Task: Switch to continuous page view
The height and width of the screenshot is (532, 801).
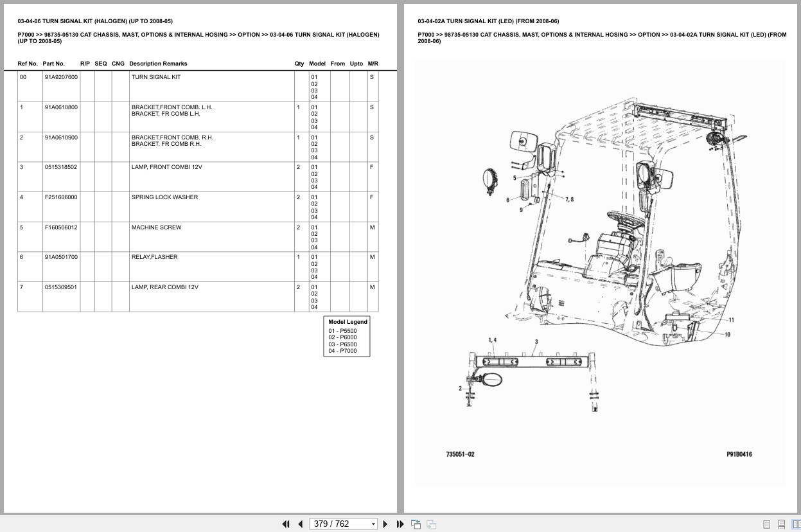Action: point(782,524)
